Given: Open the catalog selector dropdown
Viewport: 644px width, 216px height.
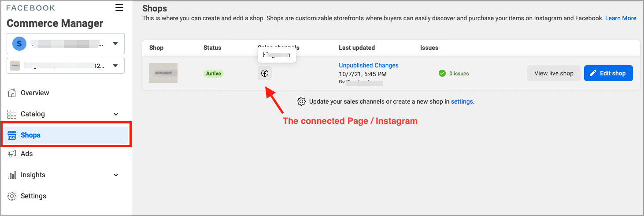Looking at the screenshot, I should [x=66, y=66].
